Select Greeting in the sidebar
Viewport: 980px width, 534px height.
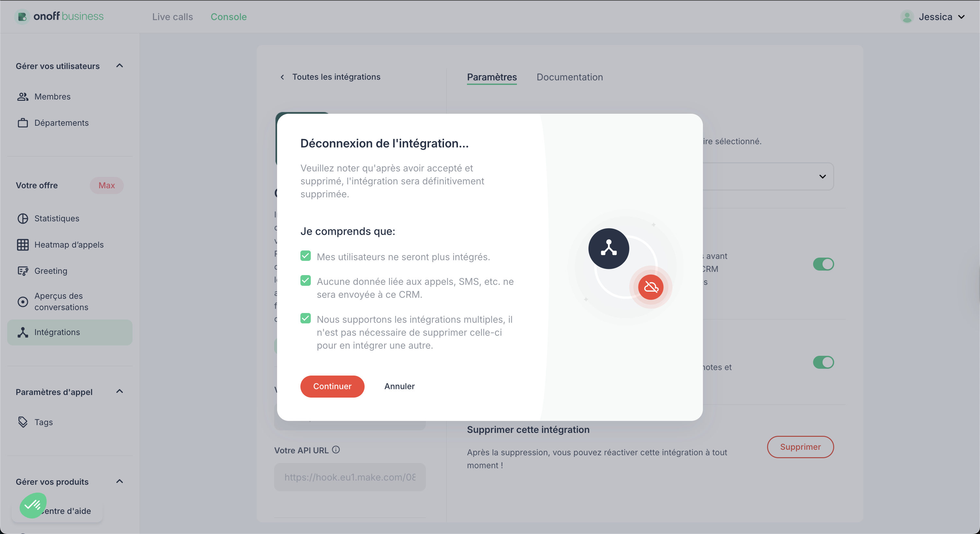click(x=70, y=271)
